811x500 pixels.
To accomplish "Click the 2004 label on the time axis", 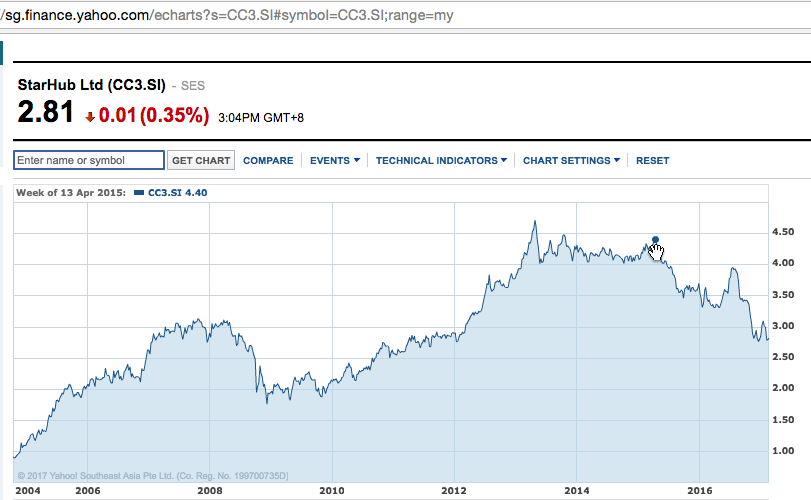I will tap(28, 491).
